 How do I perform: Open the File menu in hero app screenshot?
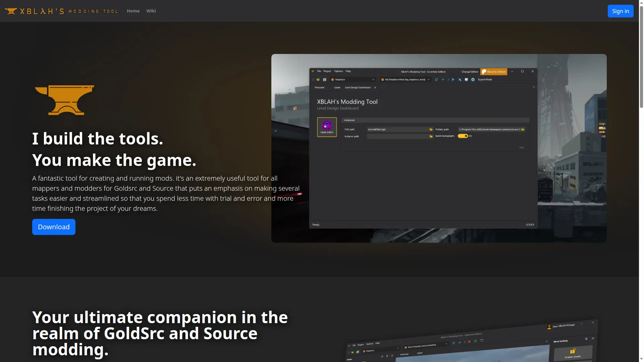pyautogui.click(x=319, y=71)
